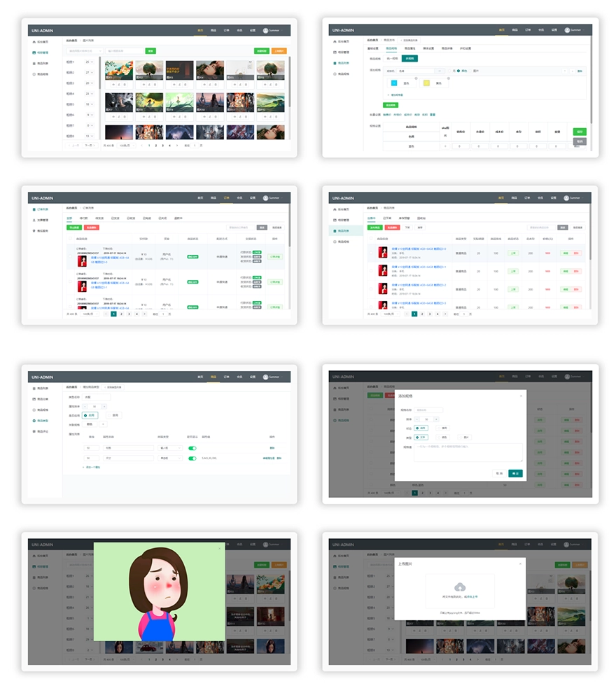The height and width of the screenshot is (693, 616).
Task: Open the per-page size dropdown in top-left gallery
Action: pyautogui.click(x=127, y=146)
